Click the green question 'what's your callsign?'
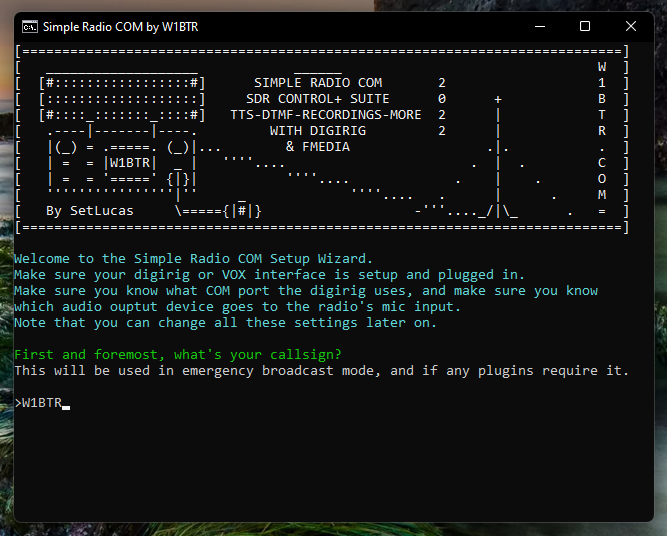Viewport: 667px width, 536px height. 258,355
